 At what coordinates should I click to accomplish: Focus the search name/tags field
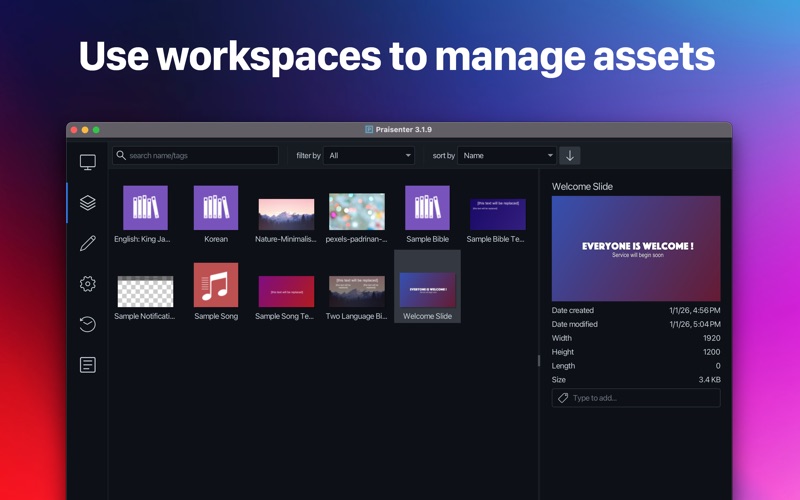[195, 156]
